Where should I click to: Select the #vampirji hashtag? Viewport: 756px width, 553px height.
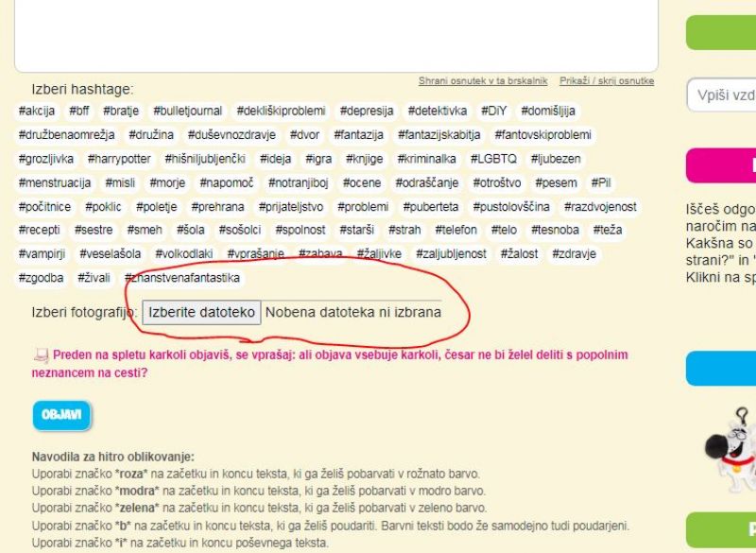[42, 254]
